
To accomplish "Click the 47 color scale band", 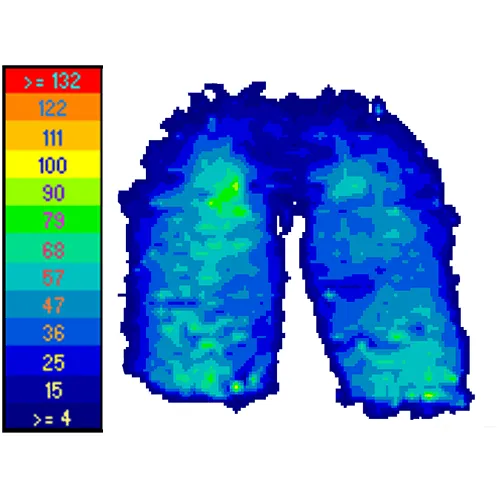I will tap(53, 305).
